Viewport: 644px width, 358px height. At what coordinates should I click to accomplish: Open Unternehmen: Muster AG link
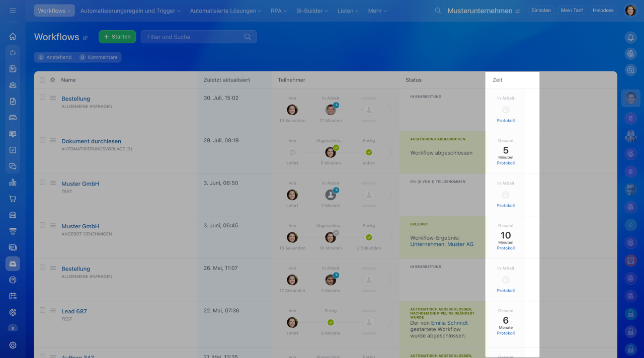click(442, 244)
